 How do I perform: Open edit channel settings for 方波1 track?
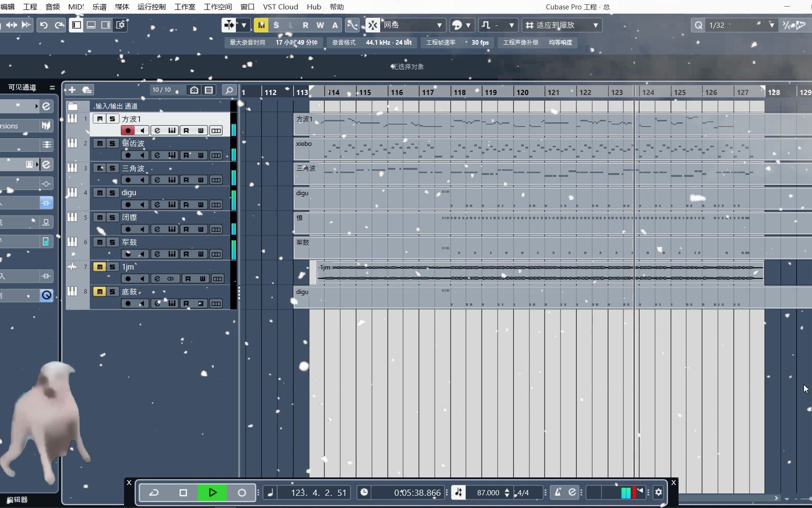(157, 130)
